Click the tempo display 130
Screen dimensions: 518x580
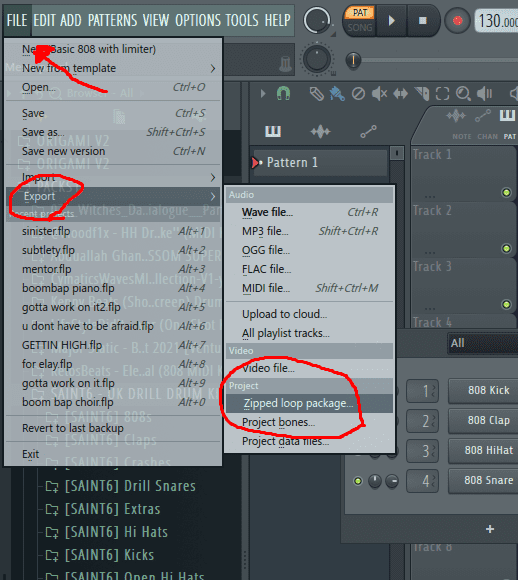497,21
